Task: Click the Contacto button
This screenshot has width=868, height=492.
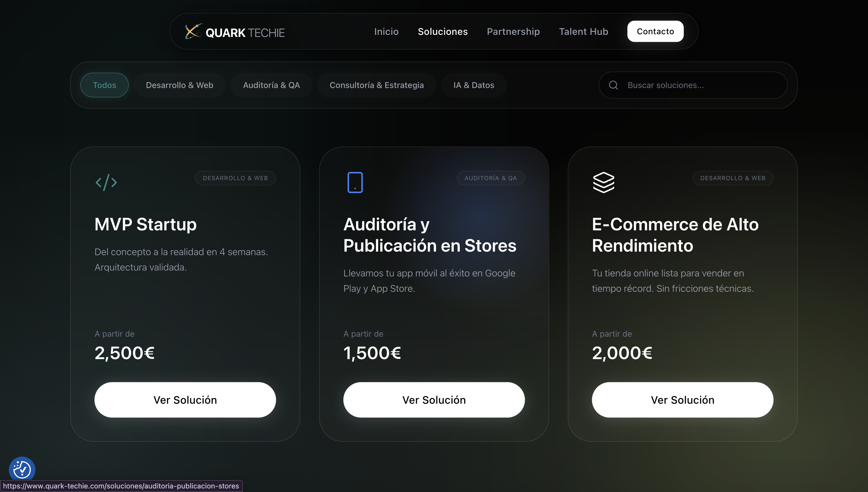Action: [x=655, y=31]
